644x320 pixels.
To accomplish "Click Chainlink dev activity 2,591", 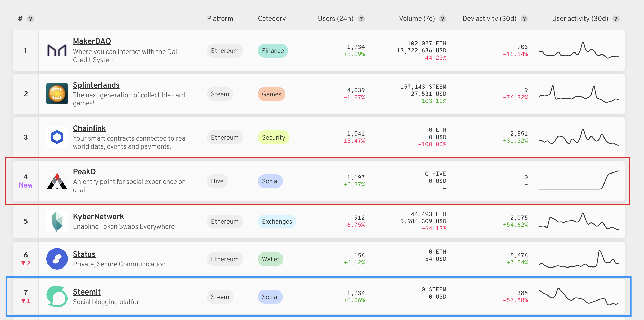I will 519,134.
